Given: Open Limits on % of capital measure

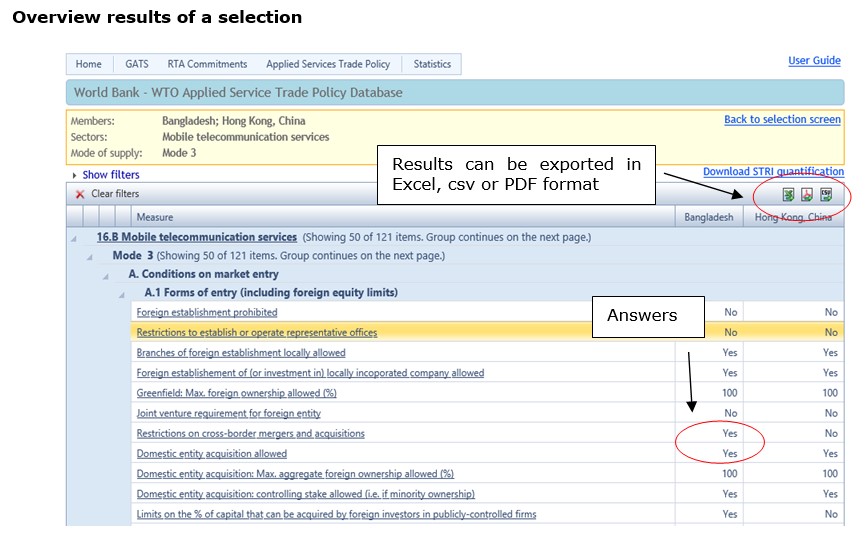Looking at the screenshot, I should (336, 514).
